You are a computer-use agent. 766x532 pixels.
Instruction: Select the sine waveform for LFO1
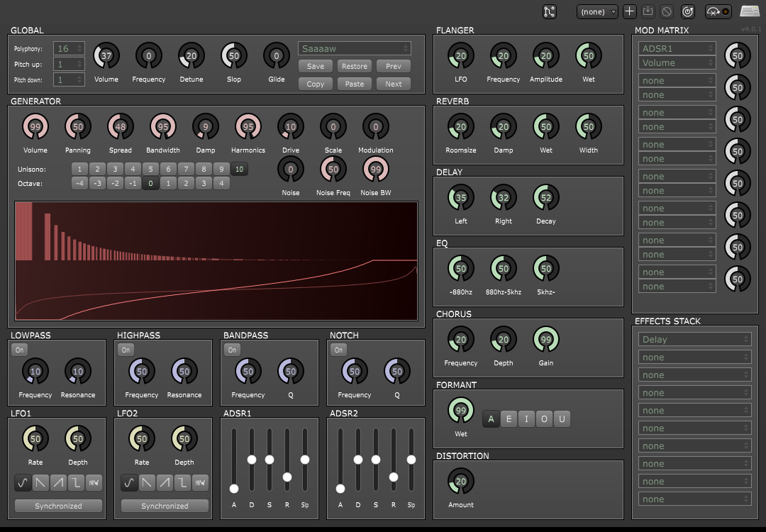[x=23, y=483]
